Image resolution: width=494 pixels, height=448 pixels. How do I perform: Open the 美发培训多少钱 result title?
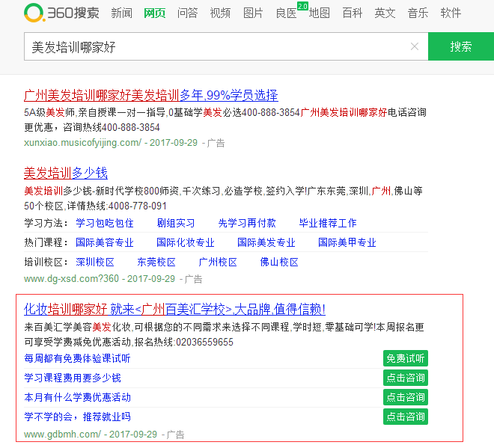(66, 173)
